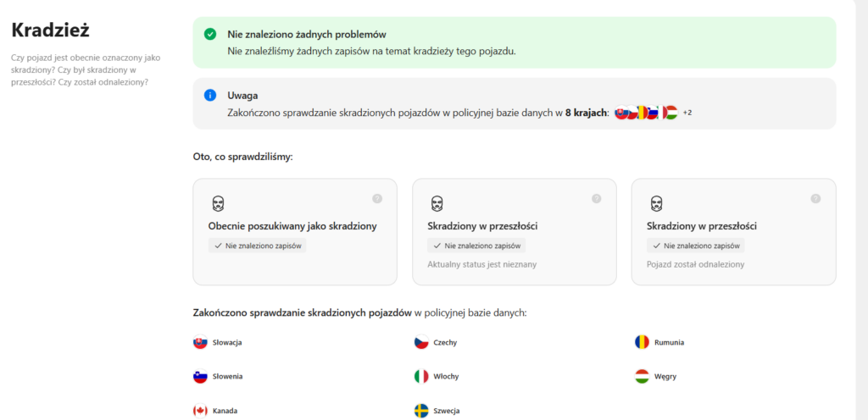Click the Węgry flag icon
This screenshot has width=868, height=420.
(642, 376)
